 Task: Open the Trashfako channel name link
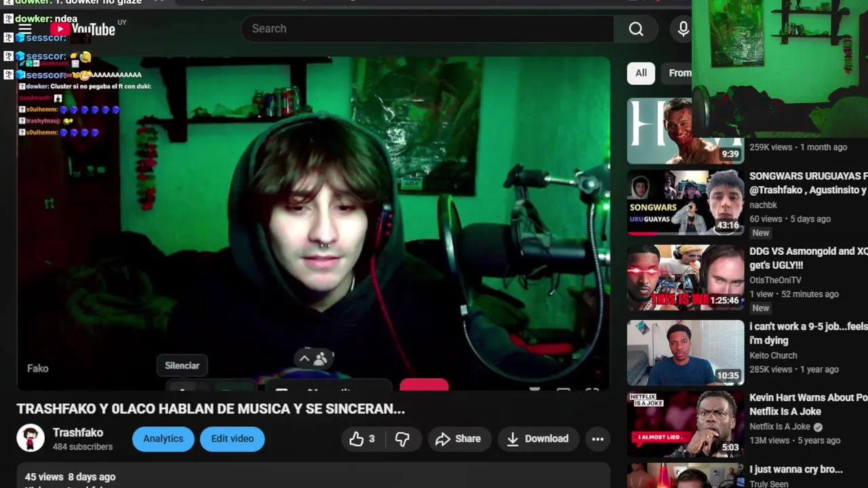tap(78, 432)
